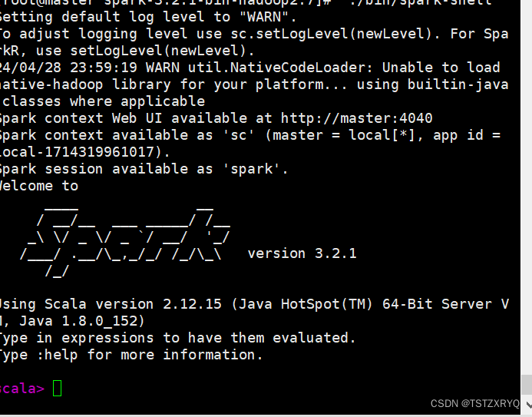This screenshot has height=417, width=532.
Task: Click the scrollbar down arrow
Action: click(528, 405)
